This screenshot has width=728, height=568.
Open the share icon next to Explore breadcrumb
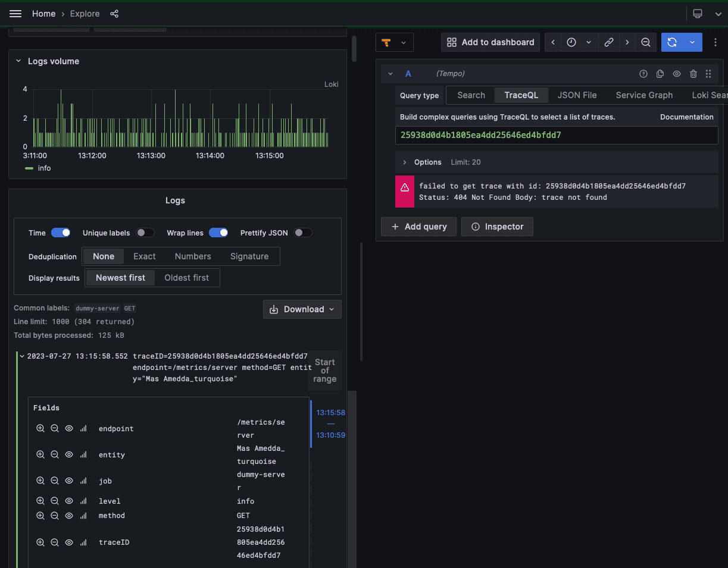coord(114,14)
